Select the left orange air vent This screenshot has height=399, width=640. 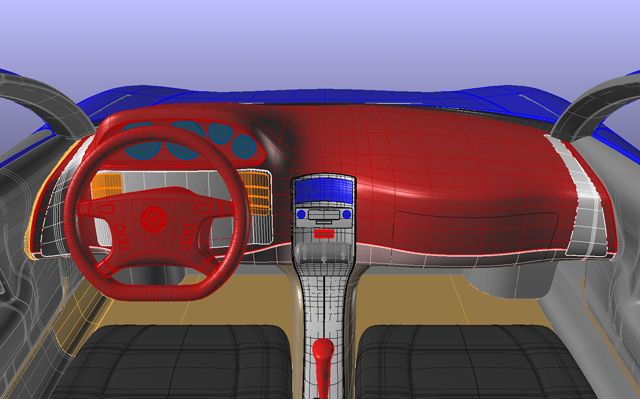click(107, 186)
